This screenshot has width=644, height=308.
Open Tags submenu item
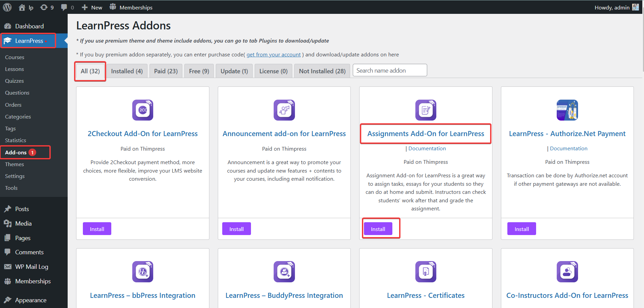(10, 129)
